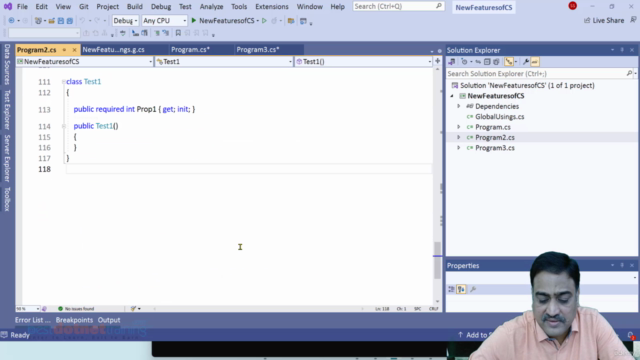Open the Git menu
Image resolution: width=640 pixels, height=360 pixels.
[x=84, y=7]
